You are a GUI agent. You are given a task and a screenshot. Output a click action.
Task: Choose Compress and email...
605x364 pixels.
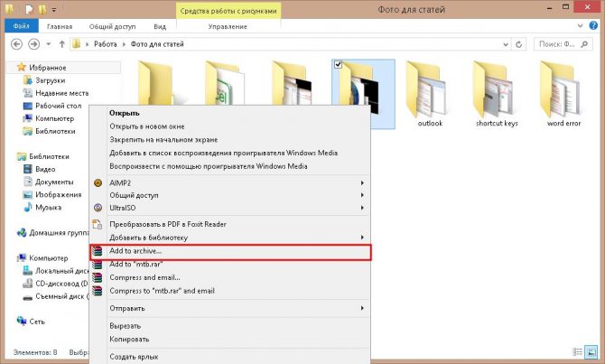coord(144,277)
